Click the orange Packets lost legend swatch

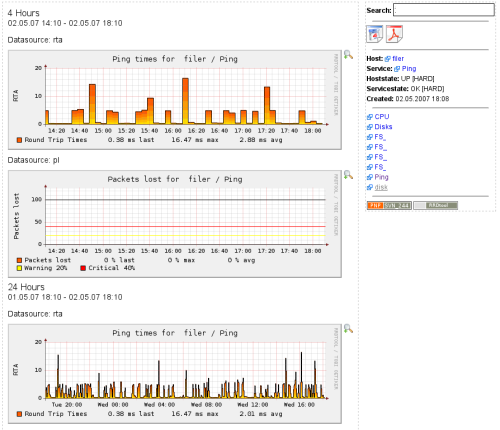click(x=19, y=260)
